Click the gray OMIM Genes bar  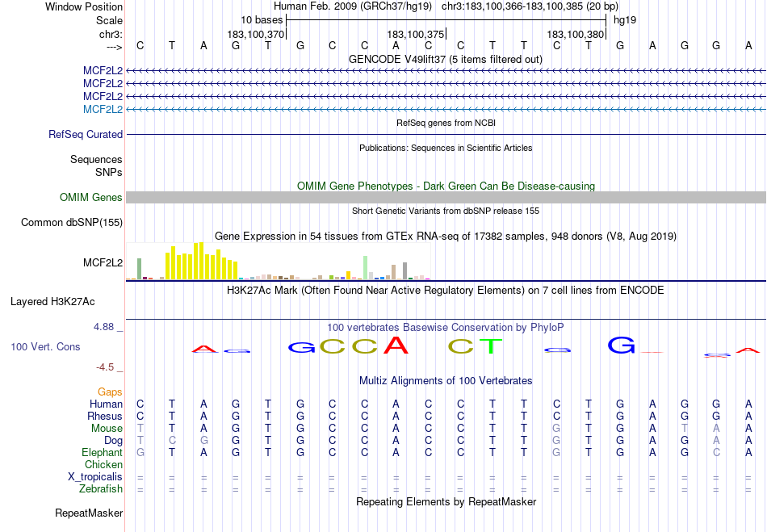446,198
